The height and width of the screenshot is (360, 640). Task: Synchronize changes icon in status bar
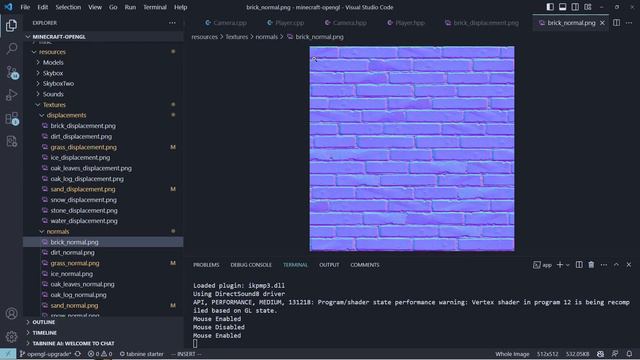tap(78, 354)
